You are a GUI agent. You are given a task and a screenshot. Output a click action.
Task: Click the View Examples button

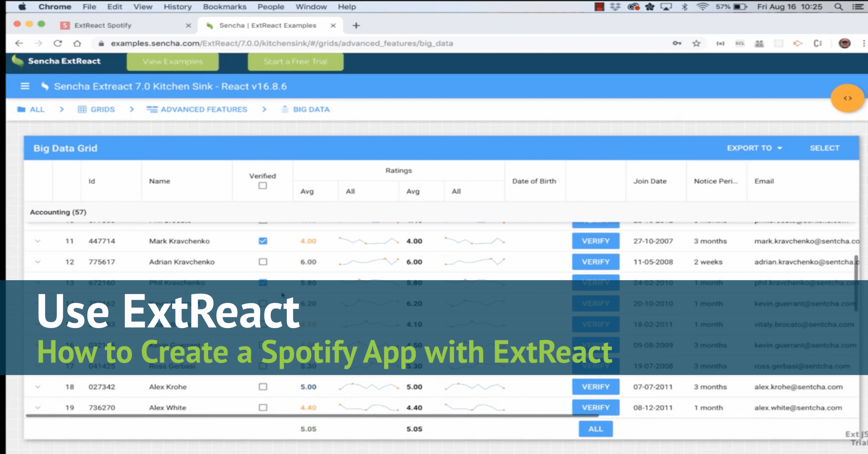tap(172, 61)
